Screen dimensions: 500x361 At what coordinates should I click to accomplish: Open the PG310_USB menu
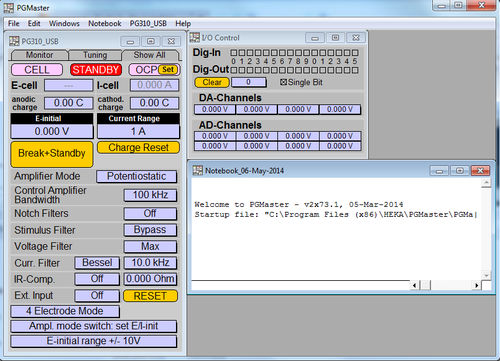coord(148,23)
